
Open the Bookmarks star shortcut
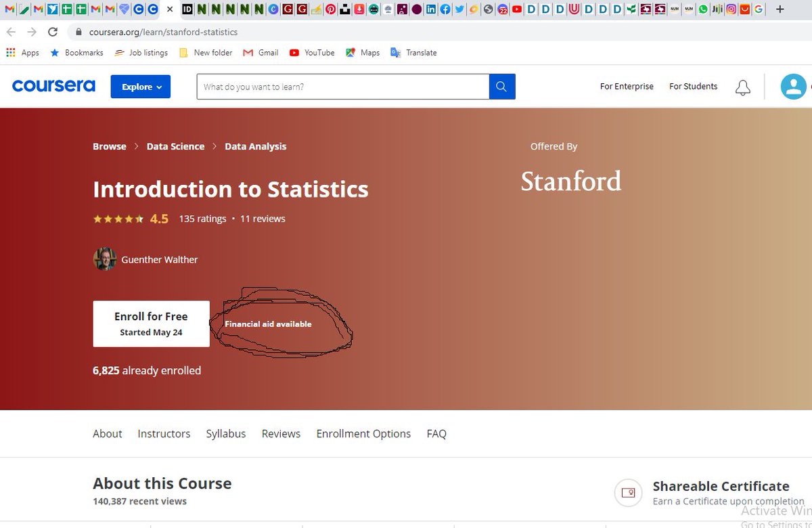click(x=76, y=52)
